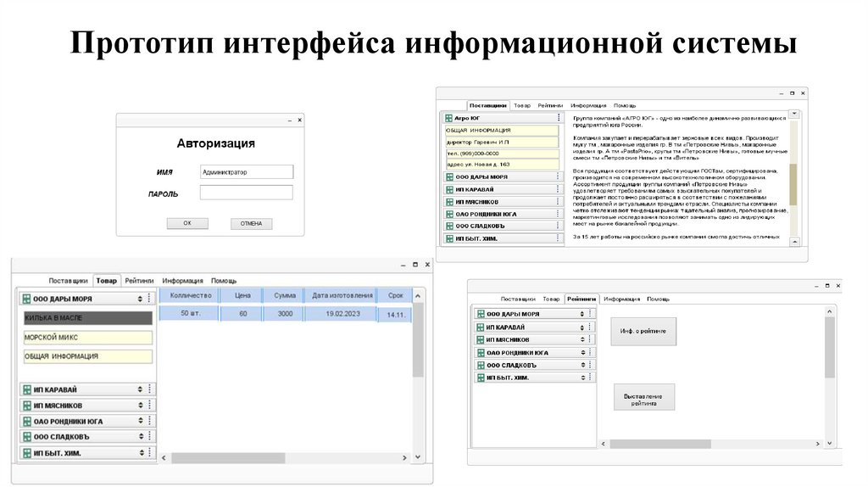This screenshot has width=868, height=487.
Task: Click horizontal scrollbar thumb in Товар window
Action: pyautogui.click(x=228, y=458)
